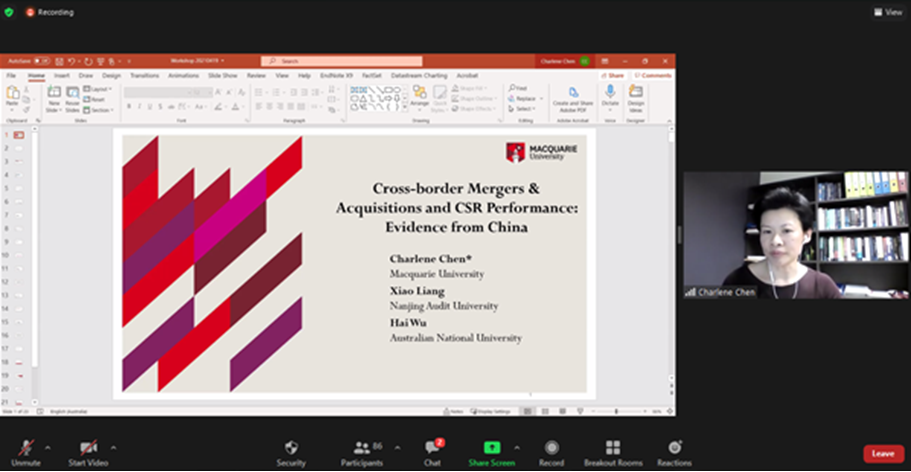Image resolution: width=911 pixels, height=472 pixels.
Task: Click the Unmute microphone icon
Action: 26,447
